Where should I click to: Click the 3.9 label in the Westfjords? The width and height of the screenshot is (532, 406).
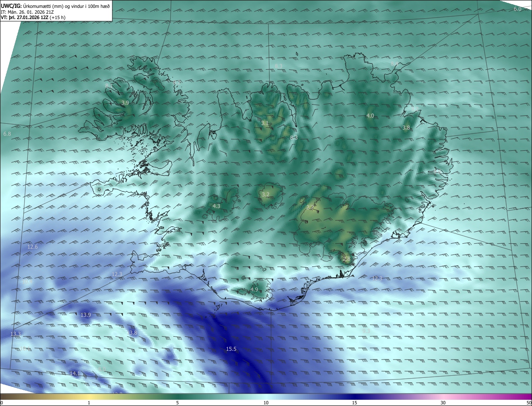125,103
